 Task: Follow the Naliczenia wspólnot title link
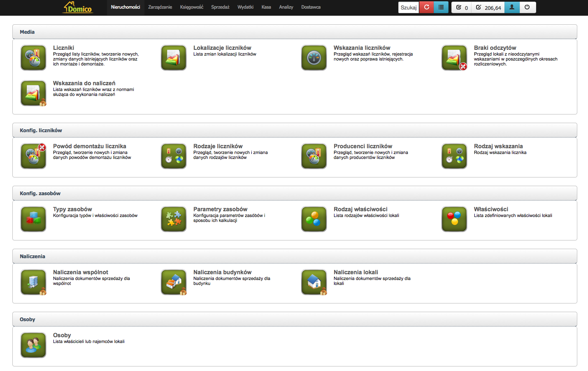click(x=81, y=272)
